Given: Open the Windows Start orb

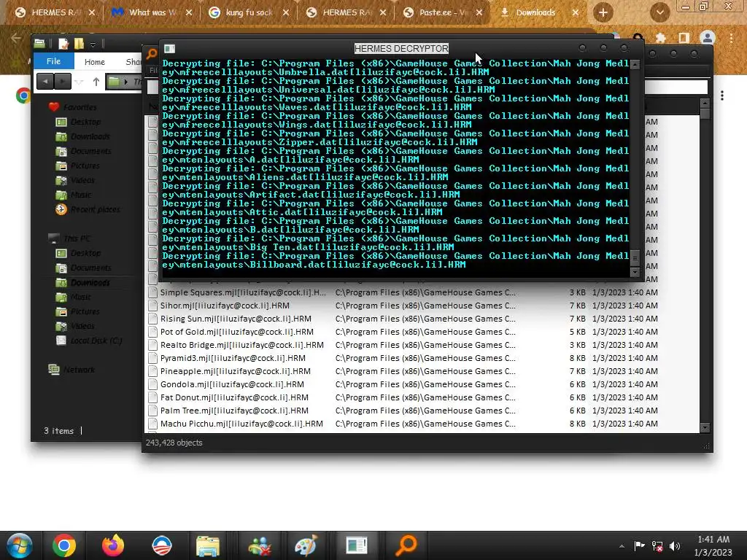Looking at the screenshot, I should point(20,545).
